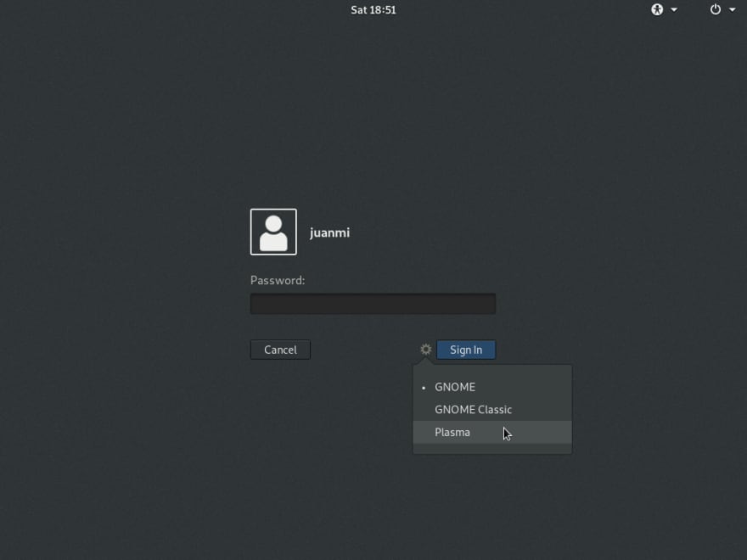
Task: Open the accessibility menu icon
Action: coord(657,9)
